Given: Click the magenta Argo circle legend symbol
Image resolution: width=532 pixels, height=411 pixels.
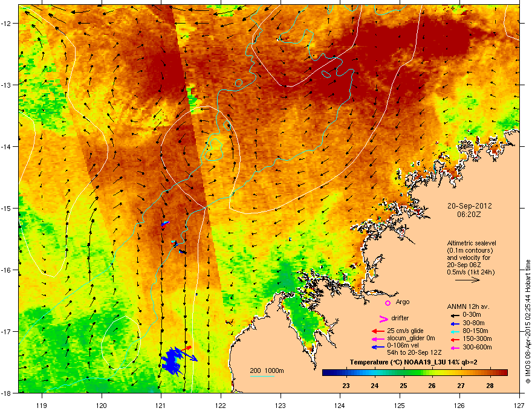Looking at the screenshot, I should click(x=388, y=303).
